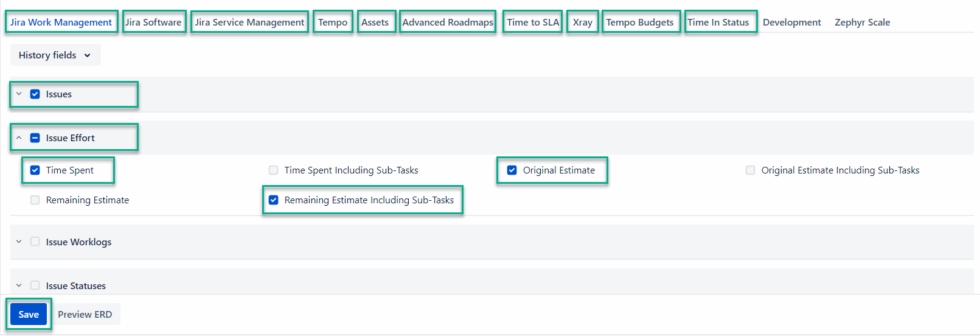Viewport: 980px width, 336px height.
Task: Expand the Issue Worklogs section
Action: pos(19,242)
